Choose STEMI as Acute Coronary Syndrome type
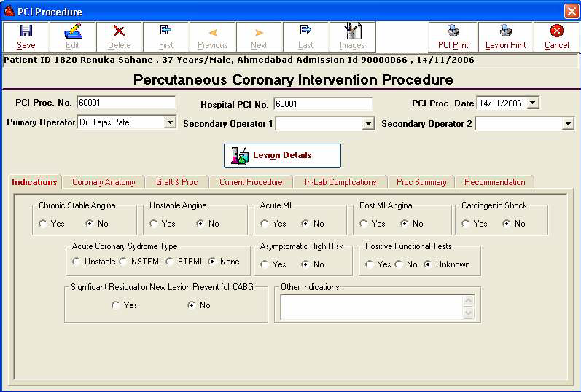Viewport: 581px width, 392px height. click(x=171, y=262)
